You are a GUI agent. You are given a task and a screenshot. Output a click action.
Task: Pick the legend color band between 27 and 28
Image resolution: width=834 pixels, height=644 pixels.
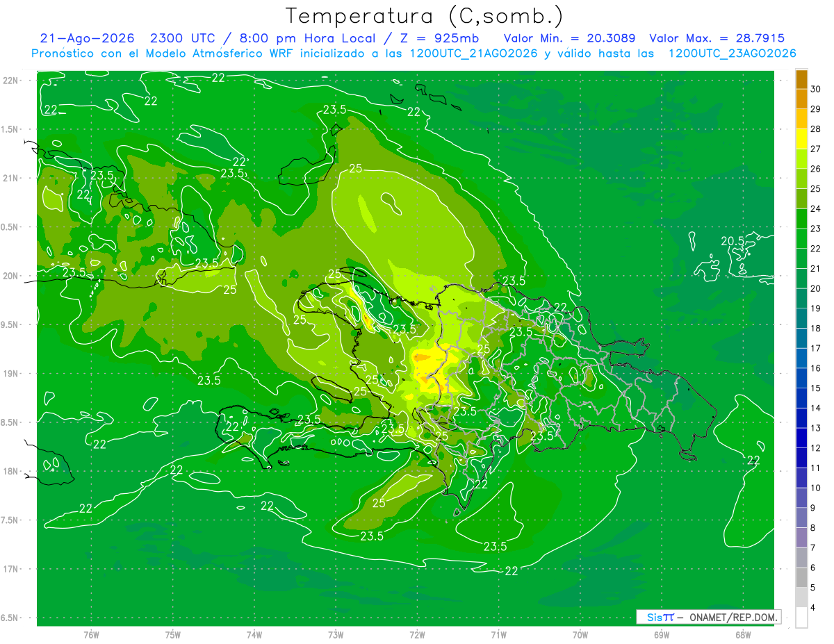pos(801,139)
